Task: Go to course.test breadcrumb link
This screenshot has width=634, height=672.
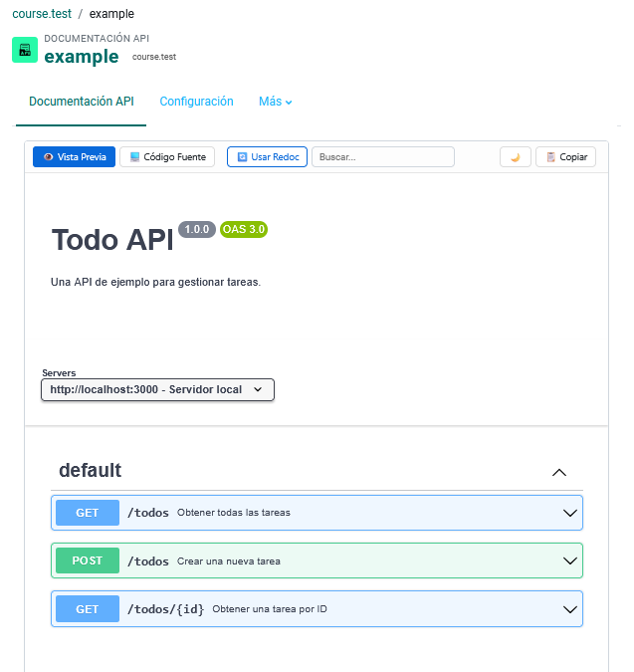Action: (42, 14)
